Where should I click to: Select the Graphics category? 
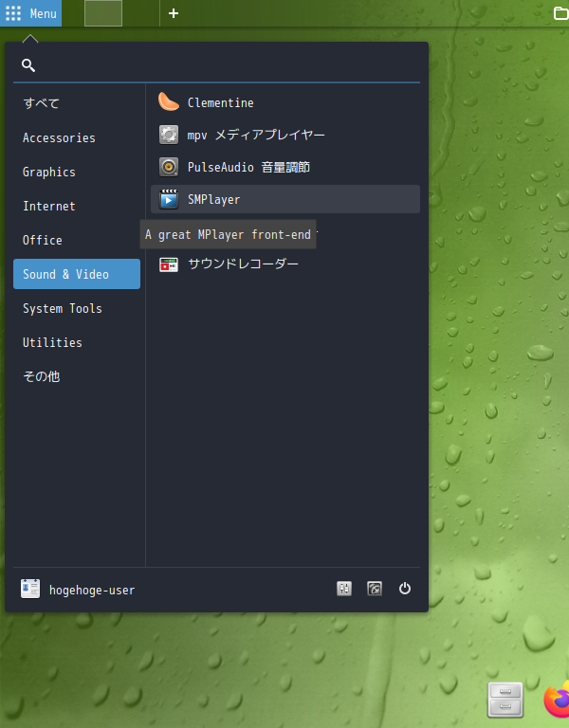77,172
